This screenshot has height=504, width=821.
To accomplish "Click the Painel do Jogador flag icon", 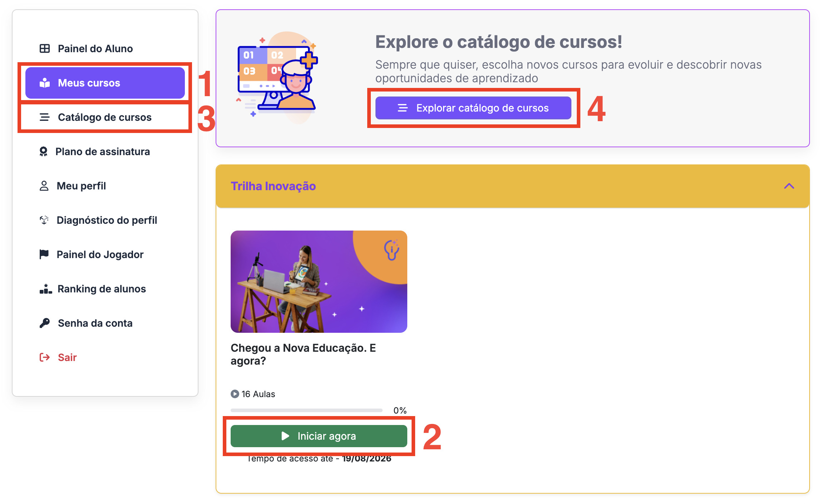I will (x=44, y=255).
